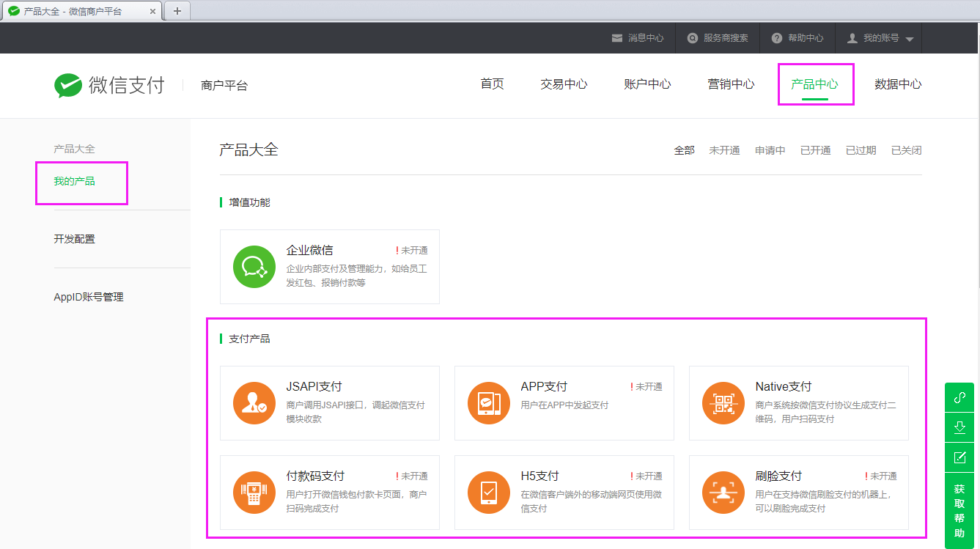Image resolution: width=980 pixels, height=549 pixels.
Task: Click the JSAPI支付 title text
Action: [314, 386]
